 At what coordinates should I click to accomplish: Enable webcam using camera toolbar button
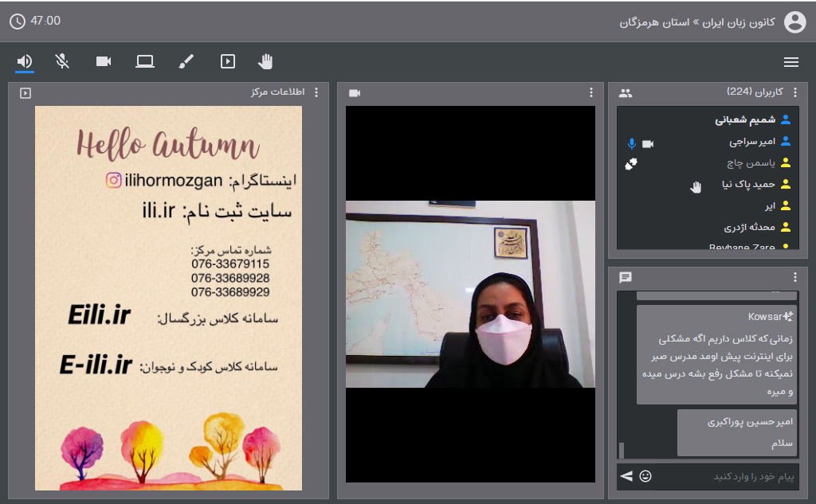(x=103, y=61)
